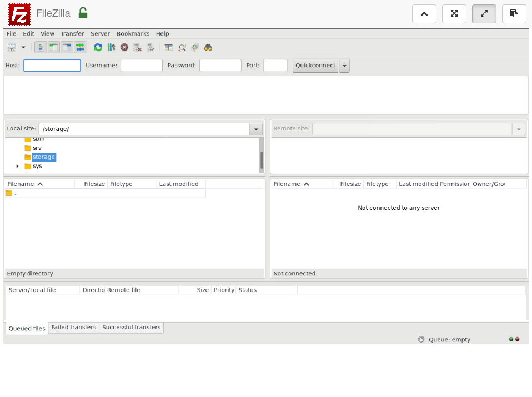Click the Server/Local file queue column
This screenshot has height=397, width=532.
point(43,290)
